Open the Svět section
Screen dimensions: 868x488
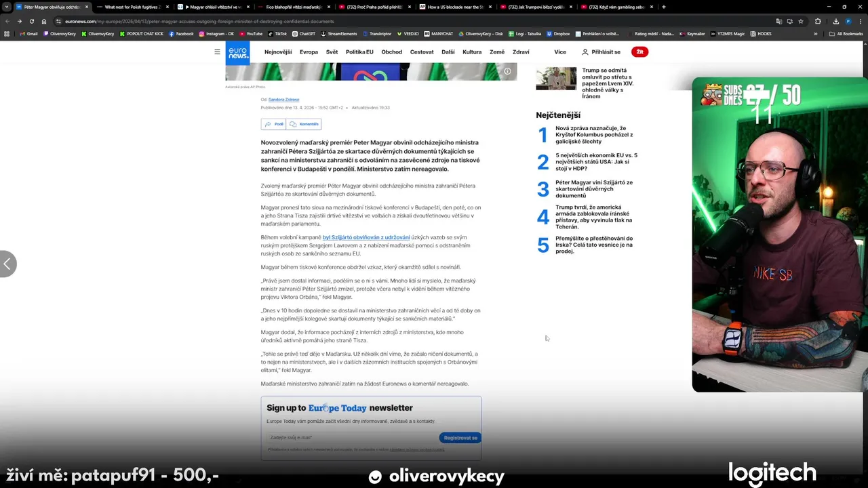(332, 52)
